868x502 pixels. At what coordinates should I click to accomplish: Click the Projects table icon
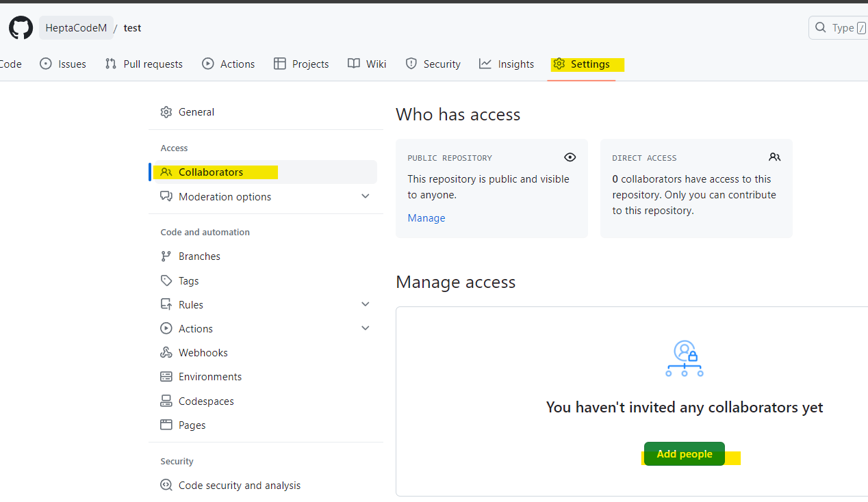(x=279, y=64)
